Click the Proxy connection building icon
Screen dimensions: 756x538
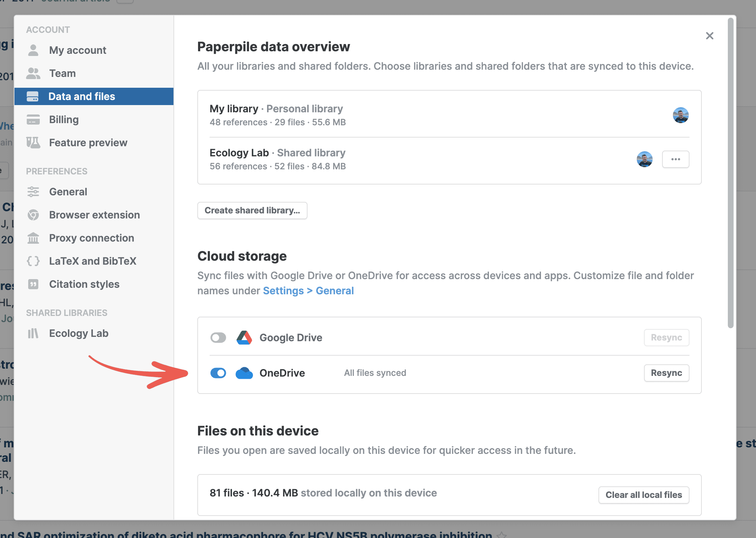pos(33,238)
